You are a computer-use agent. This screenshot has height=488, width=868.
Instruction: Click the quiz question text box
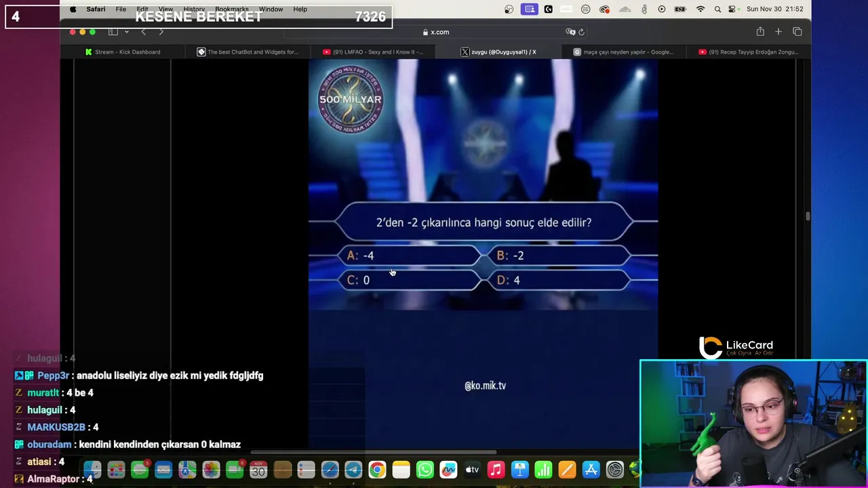pyautogui.click(x=484, y=222)
